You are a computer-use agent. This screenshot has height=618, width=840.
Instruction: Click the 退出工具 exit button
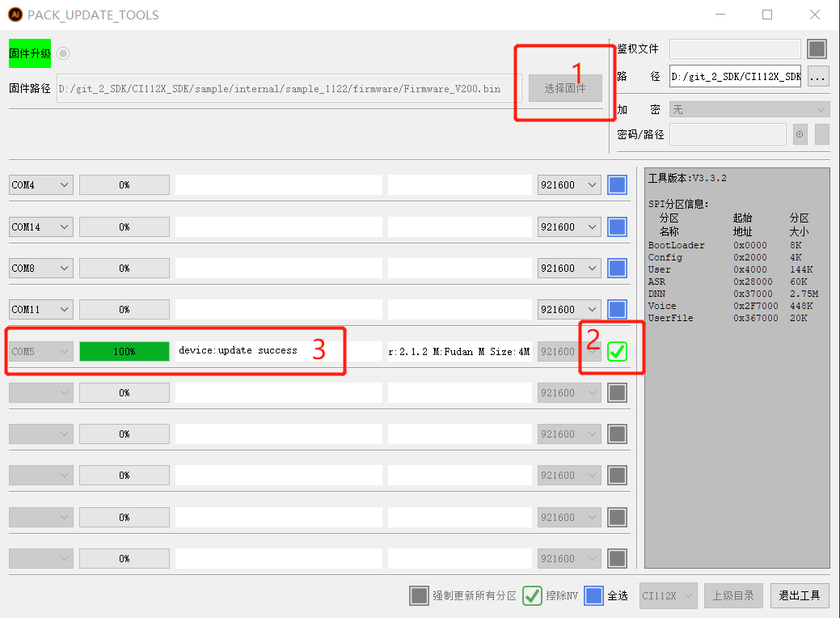pyautogui.click(x=799, y=595)
